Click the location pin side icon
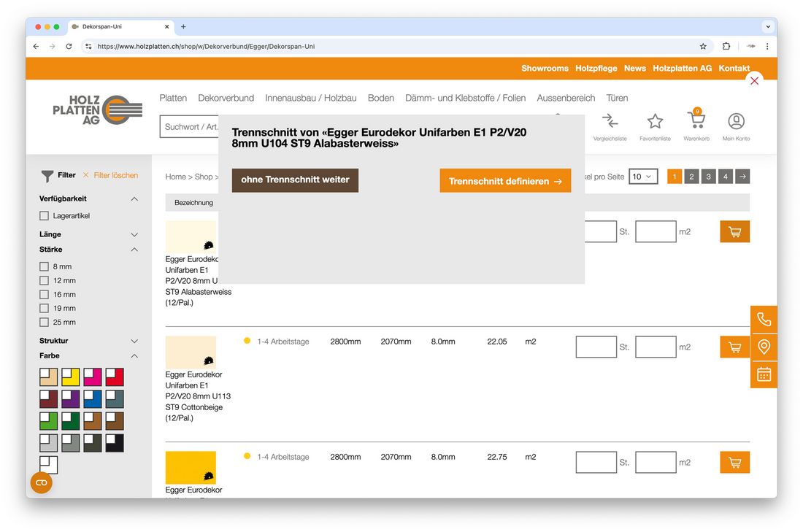The height and width of the screenshot is (532, 803). [x=764, y=347]
